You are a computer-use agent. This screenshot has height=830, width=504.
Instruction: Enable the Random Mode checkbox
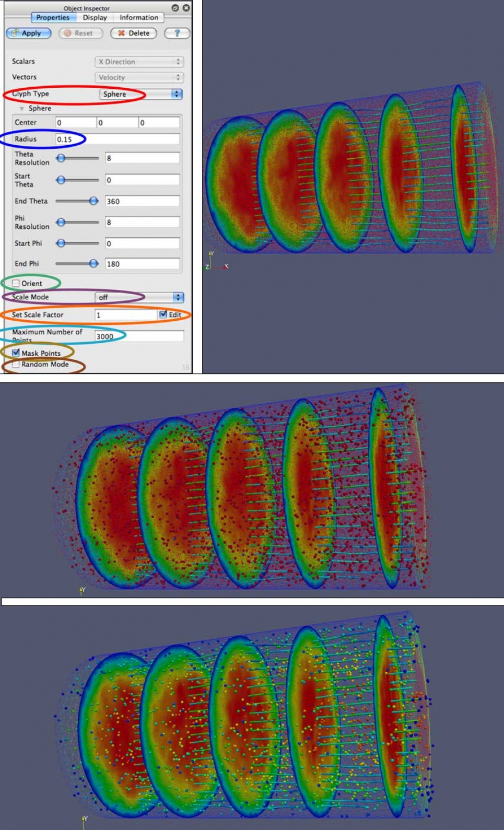tap(16, 364)
